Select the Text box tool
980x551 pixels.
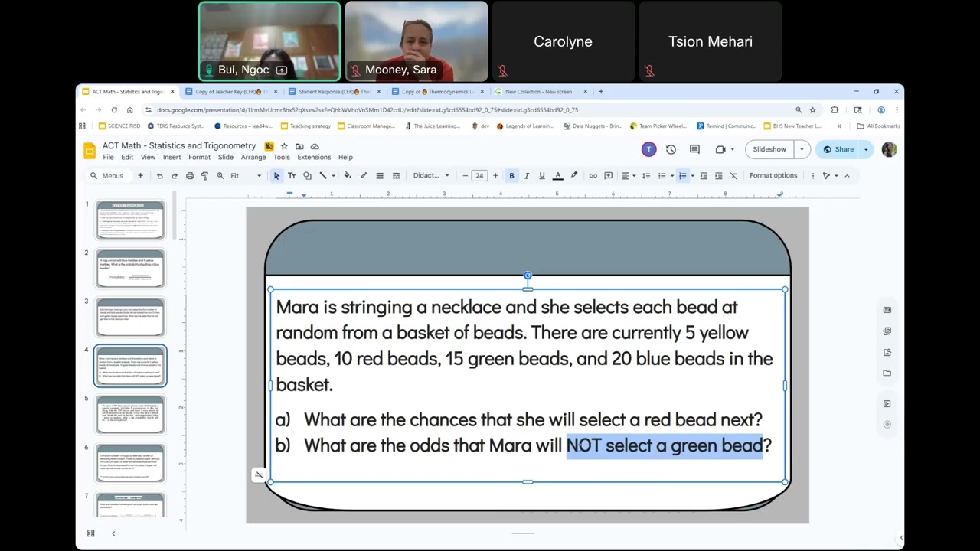(x=292, y=176)
